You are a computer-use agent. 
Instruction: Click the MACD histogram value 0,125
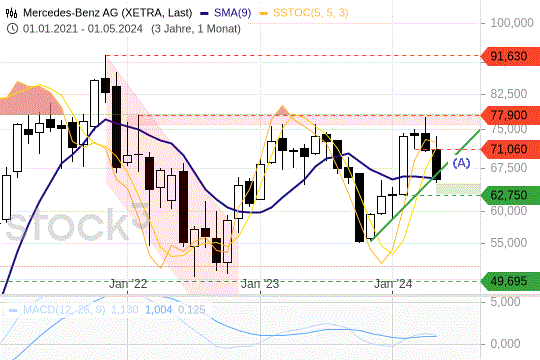click(191, 310)
